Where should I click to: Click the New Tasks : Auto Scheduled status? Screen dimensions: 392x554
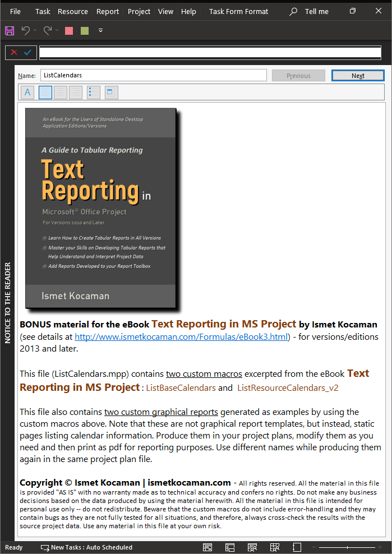pyautogui.click(x=86, y=547)
